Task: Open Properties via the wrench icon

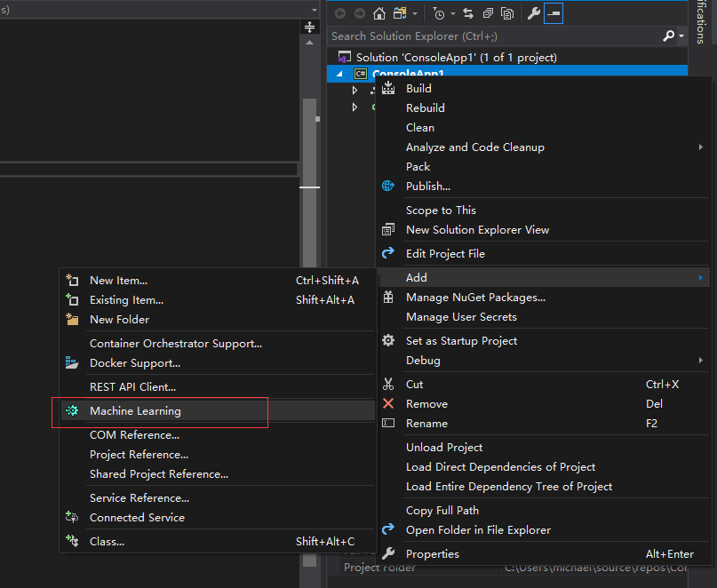Action: coord(533,13)
